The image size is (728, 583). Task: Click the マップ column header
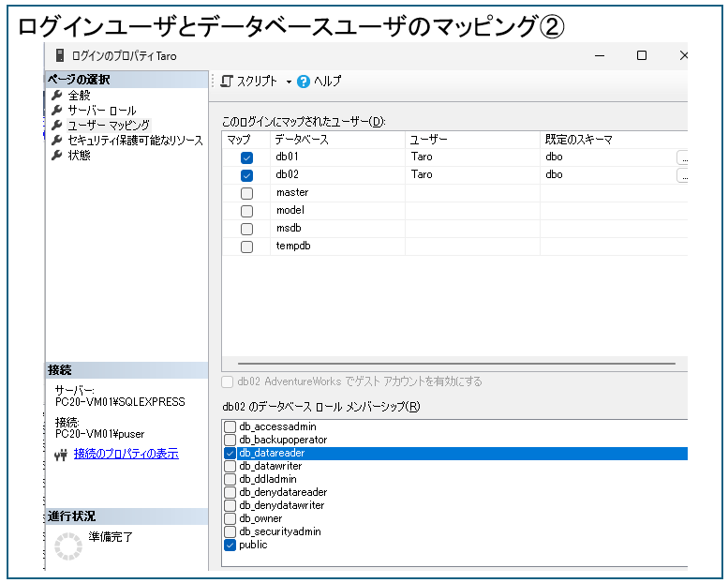coord(246,140)
